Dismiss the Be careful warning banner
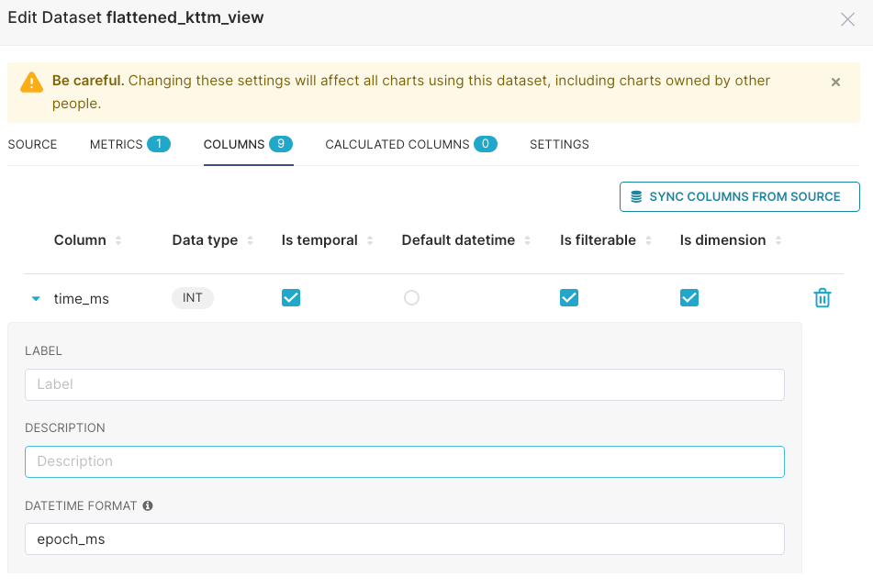The height and width of the screenshot is (588, 873). (x=835, y=83)
